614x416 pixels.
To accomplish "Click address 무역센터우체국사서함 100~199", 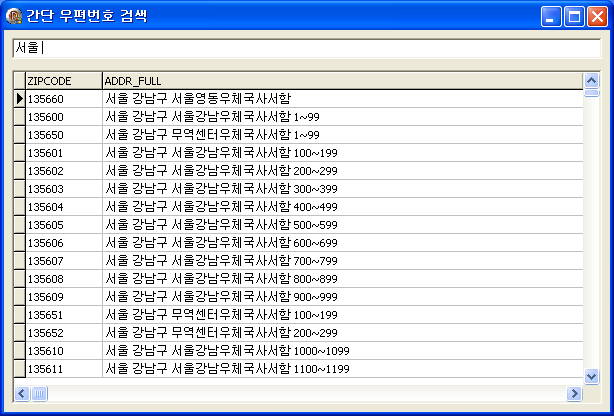I will pos(343,315).
